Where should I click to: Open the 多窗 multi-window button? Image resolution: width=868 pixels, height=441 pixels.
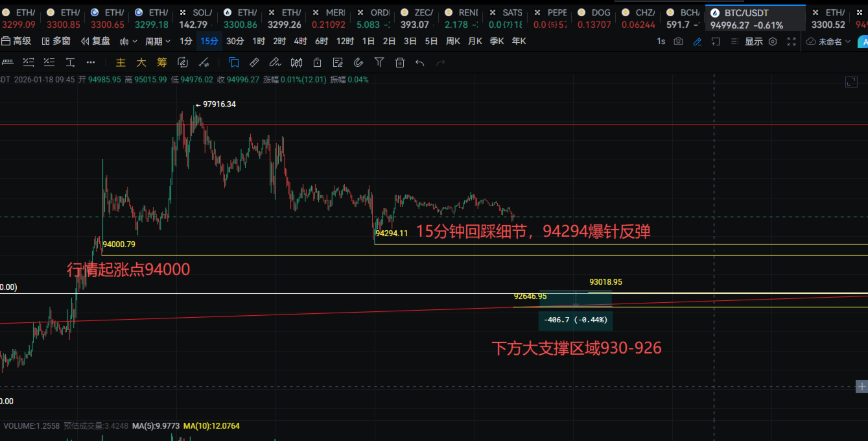[56, 41]
